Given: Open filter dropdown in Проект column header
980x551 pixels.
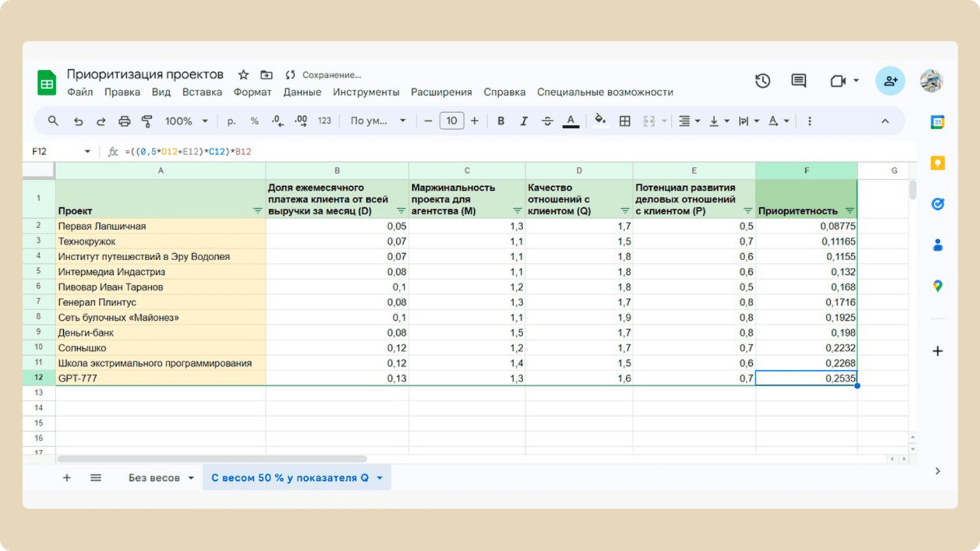Looking at the screenshot, I should pos(257,211).
